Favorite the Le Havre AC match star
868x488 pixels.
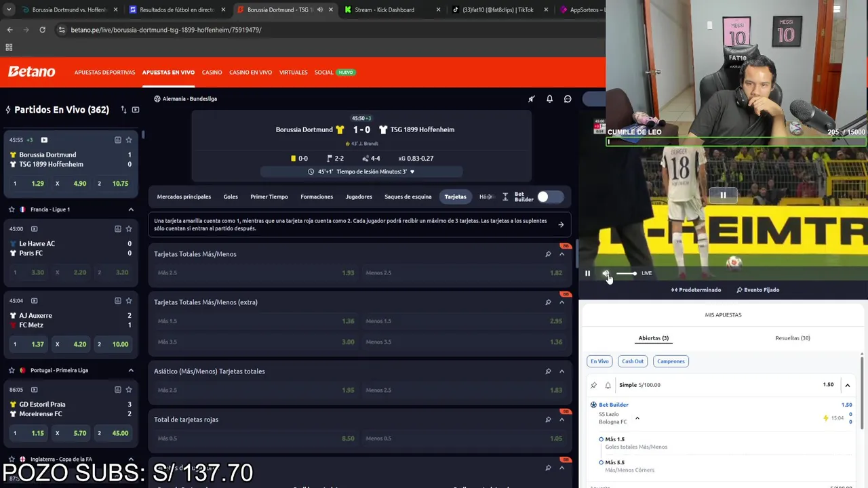[129, 228]
